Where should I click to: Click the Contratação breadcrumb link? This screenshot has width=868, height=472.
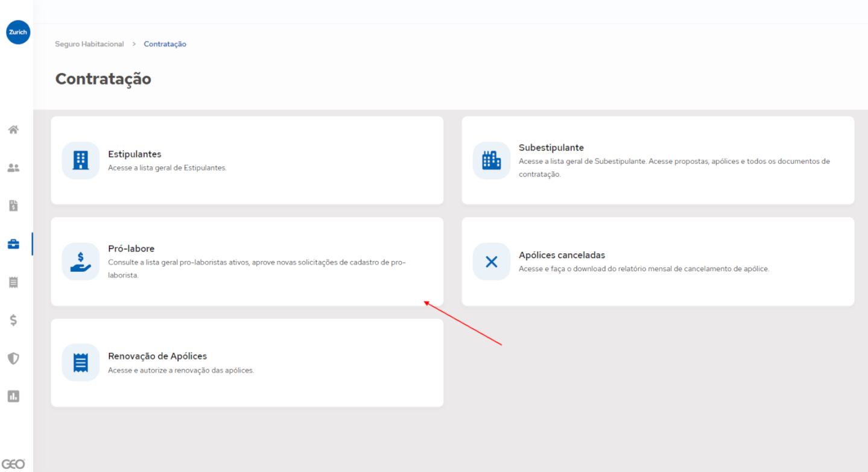tap(165, 44)
